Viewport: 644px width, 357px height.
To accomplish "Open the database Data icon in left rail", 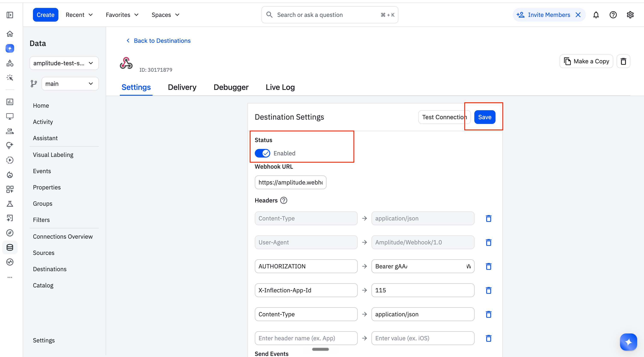I will pos(10,247).
